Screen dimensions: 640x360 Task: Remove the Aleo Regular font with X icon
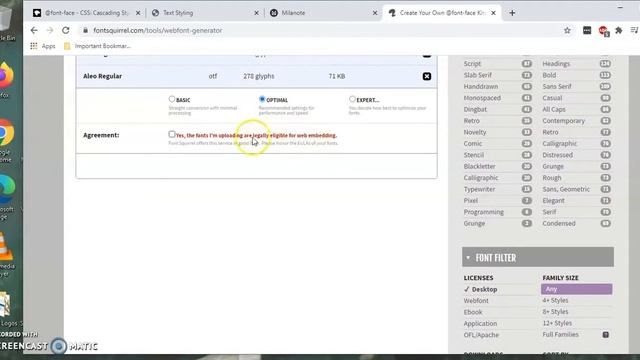[427, 76]
